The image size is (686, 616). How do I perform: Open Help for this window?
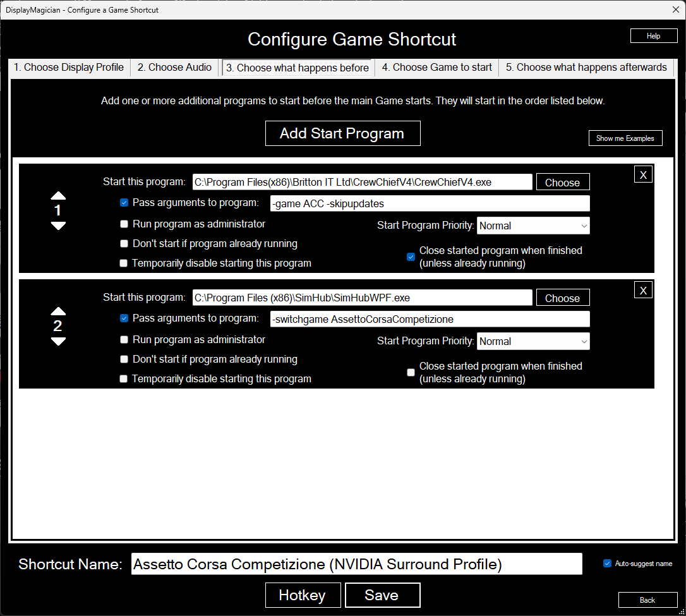pyautogui.click(x=654, y=36)
